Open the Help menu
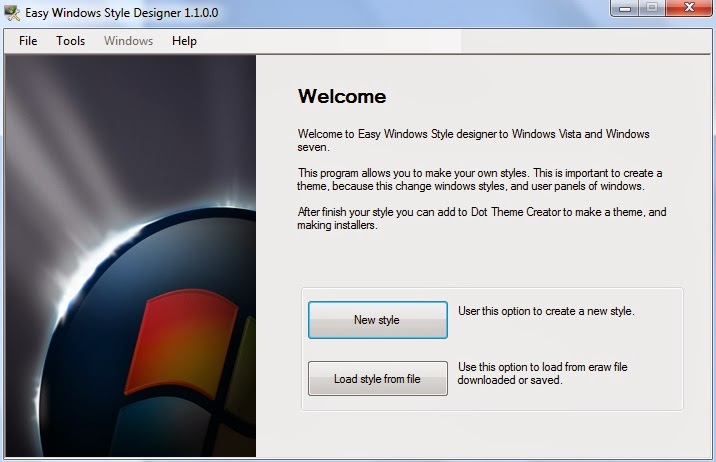 pos(184,41)
